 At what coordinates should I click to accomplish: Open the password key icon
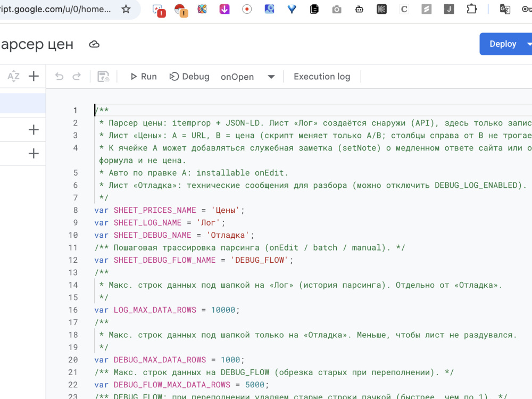527,9
